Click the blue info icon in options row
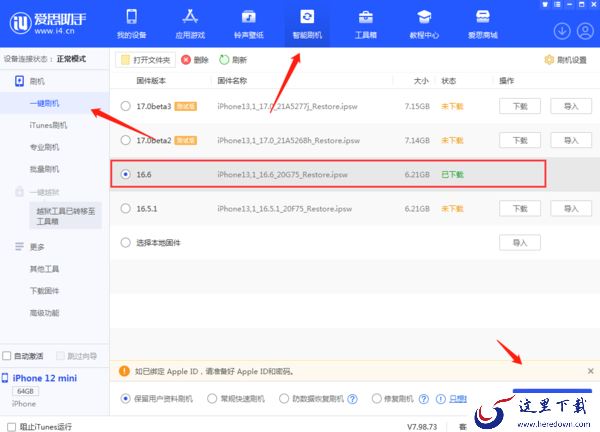This screenshot has width=600, height=432. 441,399
